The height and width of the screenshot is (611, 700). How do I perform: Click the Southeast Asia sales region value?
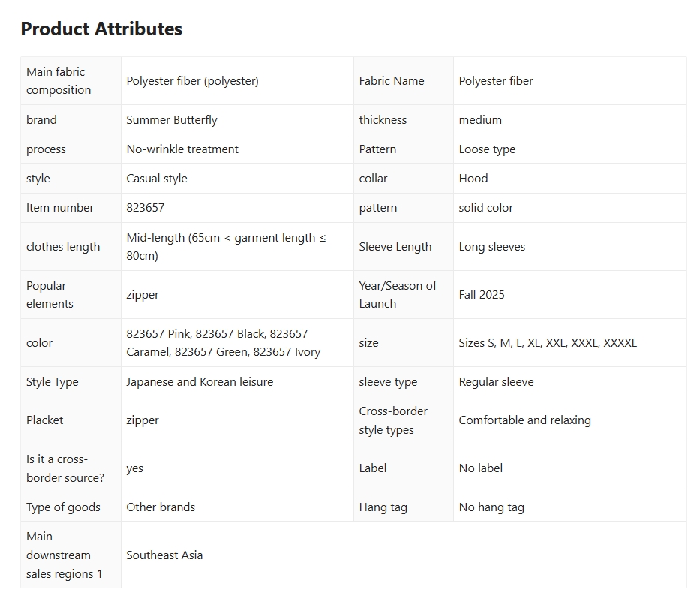(x=164, y=555)
